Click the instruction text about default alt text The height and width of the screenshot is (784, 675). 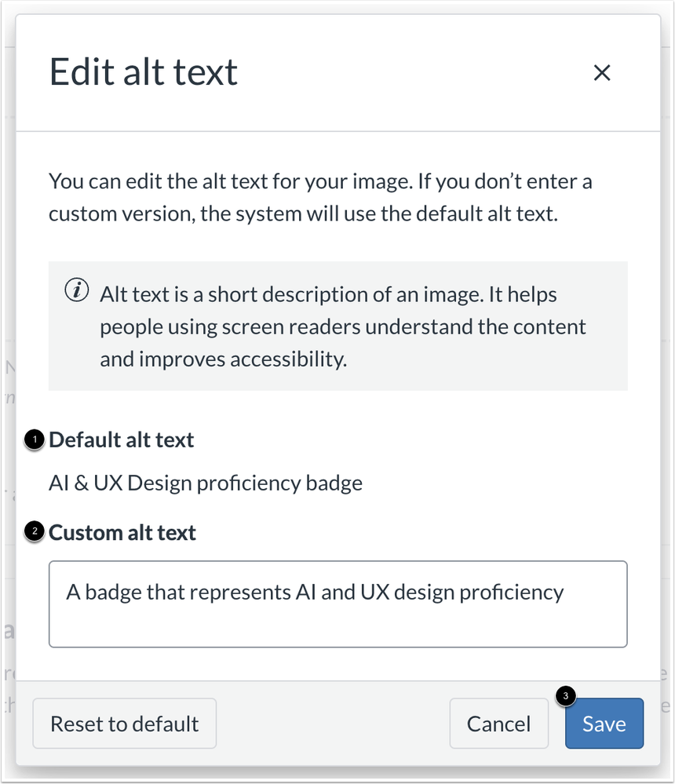[x=322, y=196]
